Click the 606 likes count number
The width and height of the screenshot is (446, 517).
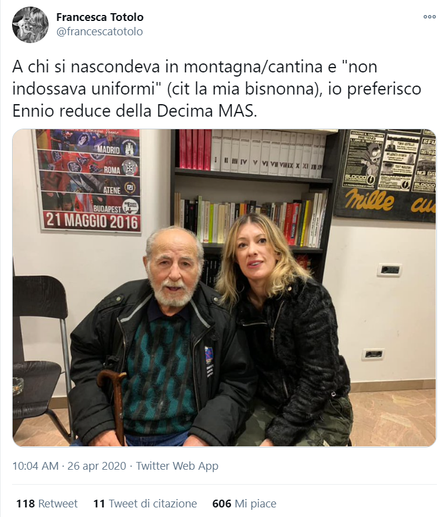point(222,503)
